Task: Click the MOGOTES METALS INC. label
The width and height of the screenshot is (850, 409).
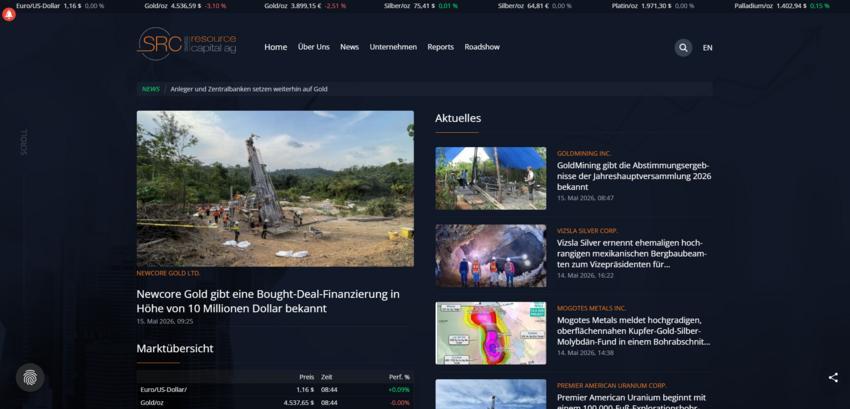Action: 591,308
